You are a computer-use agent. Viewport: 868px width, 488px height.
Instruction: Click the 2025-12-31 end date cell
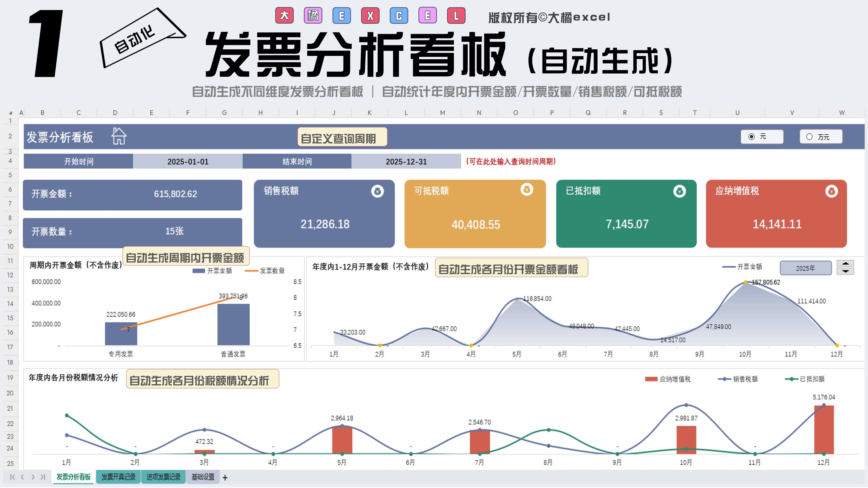coord(406,162)
